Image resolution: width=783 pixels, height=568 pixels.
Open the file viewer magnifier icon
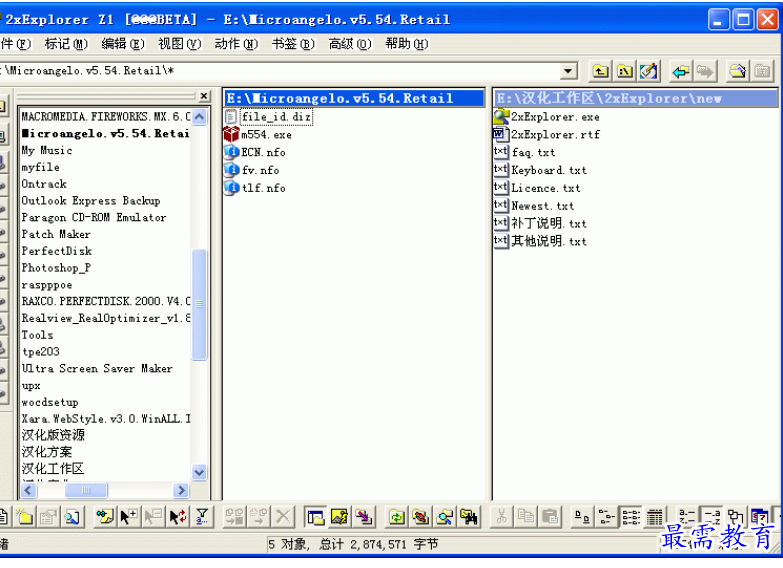pyautogui.click(x=72, y=517)
